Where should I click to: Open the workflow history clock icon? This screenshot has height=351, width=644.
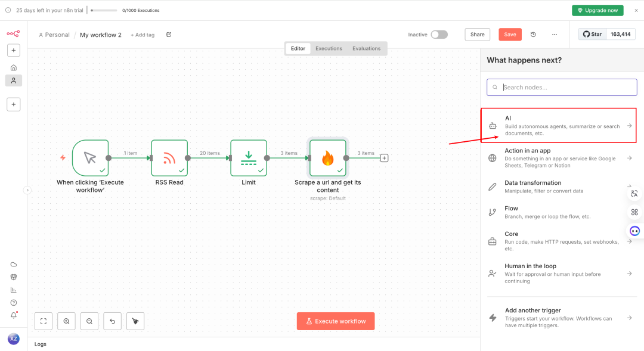[533, 35]
